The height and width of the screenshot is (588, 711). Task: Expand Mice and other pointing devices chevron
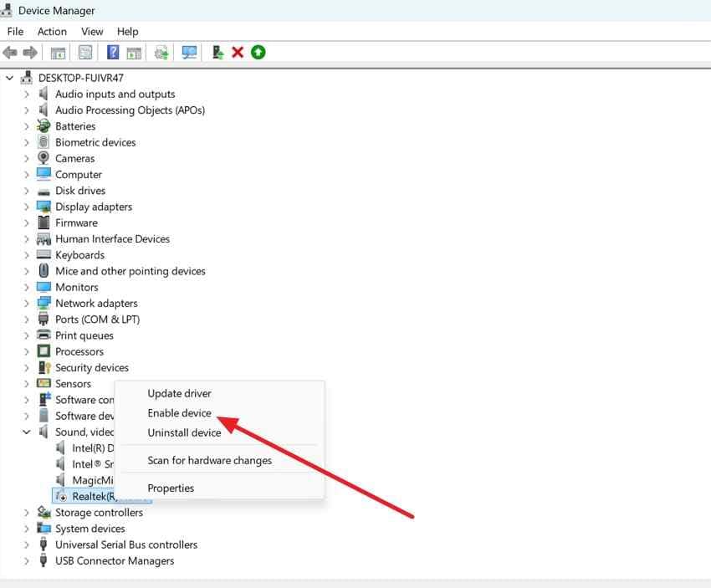(x=26, y=271)
